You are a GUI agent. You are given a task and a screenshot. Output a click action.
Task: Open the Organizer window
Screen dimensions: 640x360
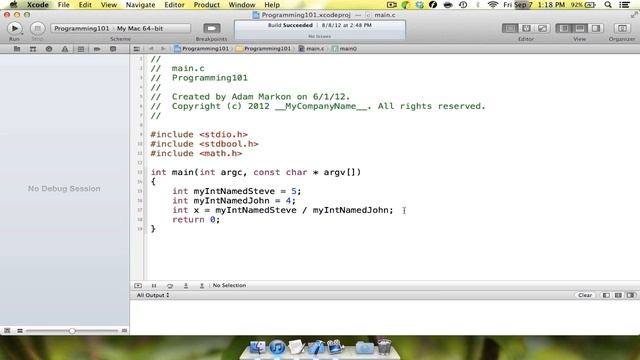click(622, 28)
